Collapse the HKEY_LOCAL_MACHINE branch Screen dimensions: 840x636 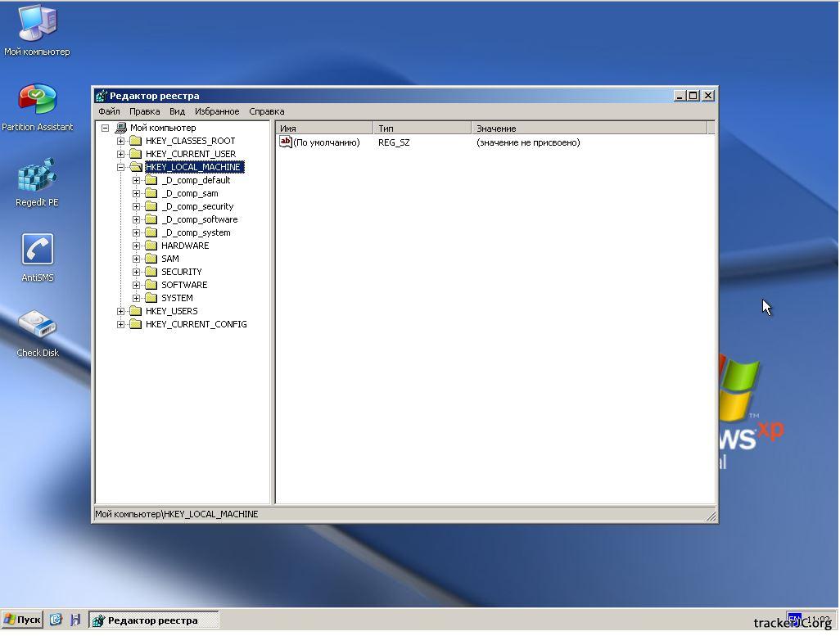121,167
